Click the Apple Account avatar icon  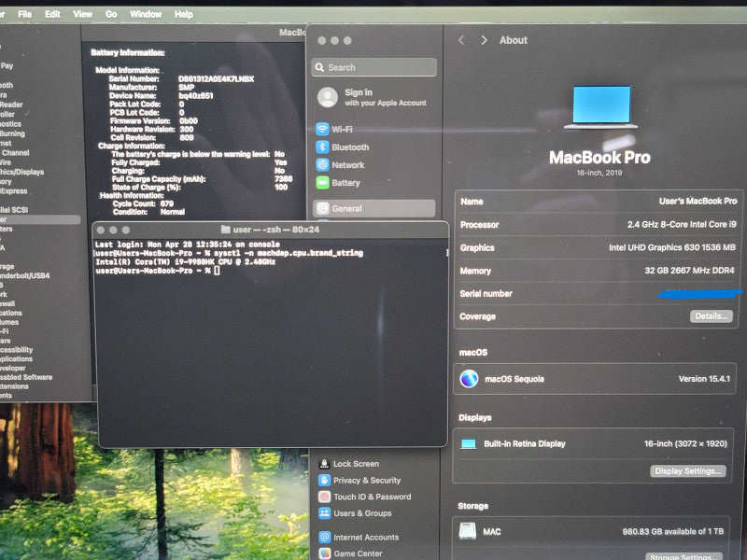tap(328, 97)
